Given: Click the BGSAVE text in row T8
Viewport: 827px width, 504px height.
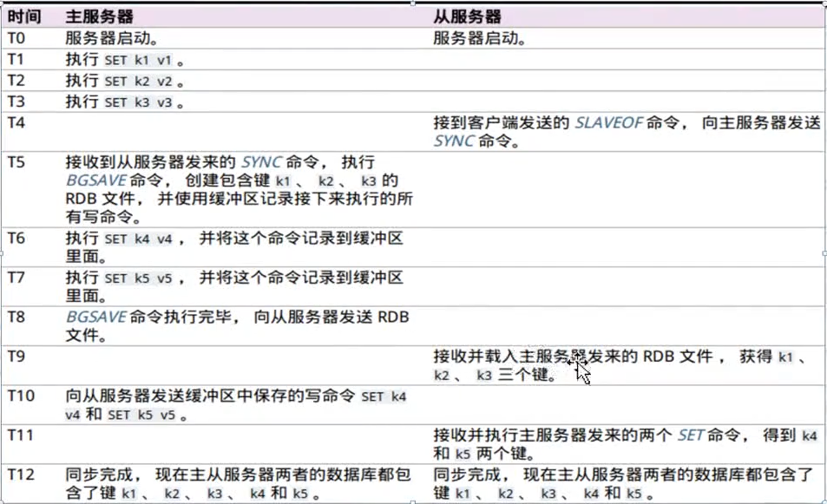Looking at the screenshot, I should point(96,317).
